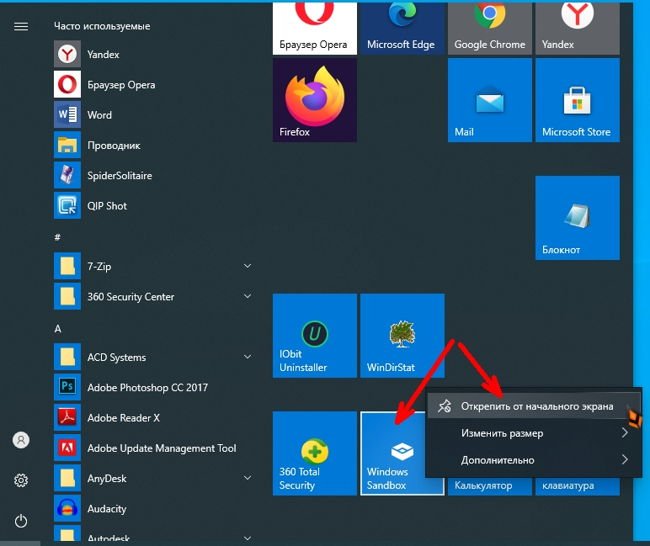This screenshot has height=546, width=650.
Task: Click the Windows Sandbox tile
Action: (394, 454)
